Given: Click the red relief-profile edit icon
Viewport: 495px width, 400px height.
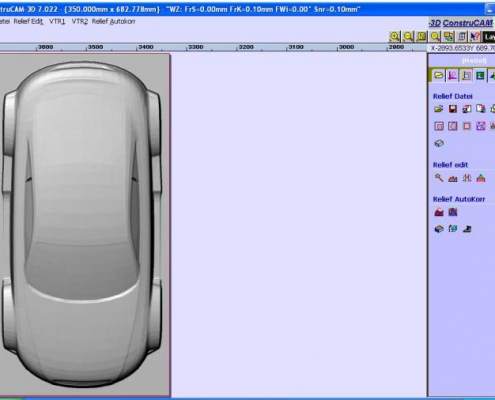Looking at the screenshot, I should (x=453, y=179).
